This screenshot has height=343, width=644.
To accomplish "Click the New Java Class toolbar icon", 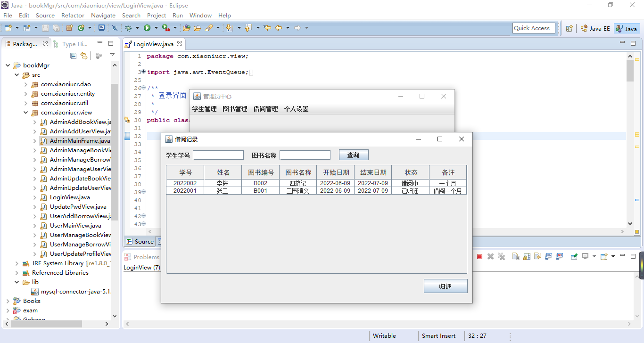I will point(81,28).
